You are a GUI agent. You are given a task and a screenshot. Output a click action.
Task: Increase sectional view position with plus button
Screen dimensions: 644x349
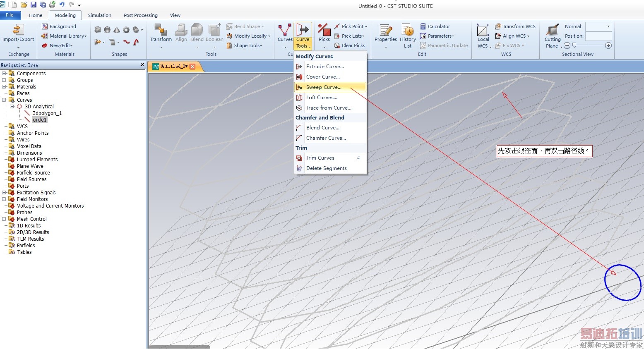click(x=608, y=45)
